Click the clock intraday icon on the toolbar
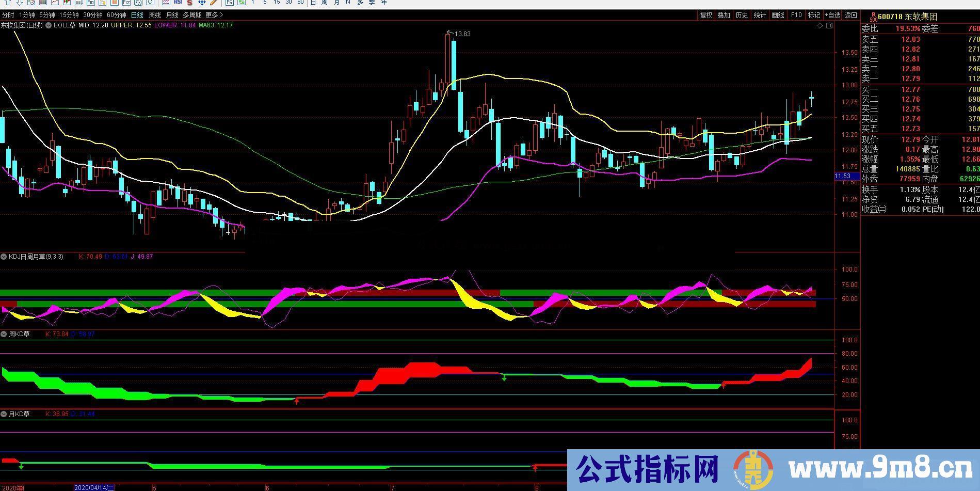This screenshot has width=980, height=491. 150,3
